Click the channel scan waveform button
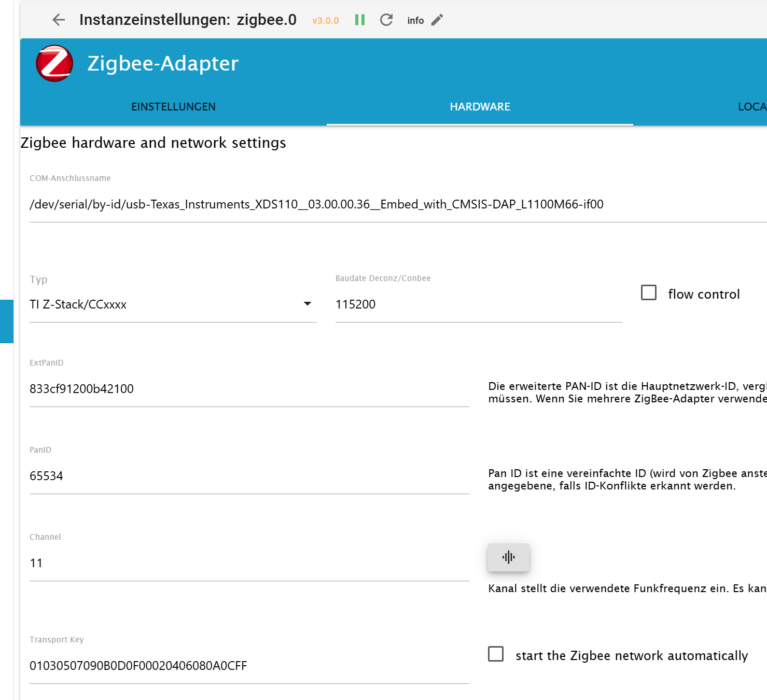This screenshot has width=767, height=700. coord(508,557)
